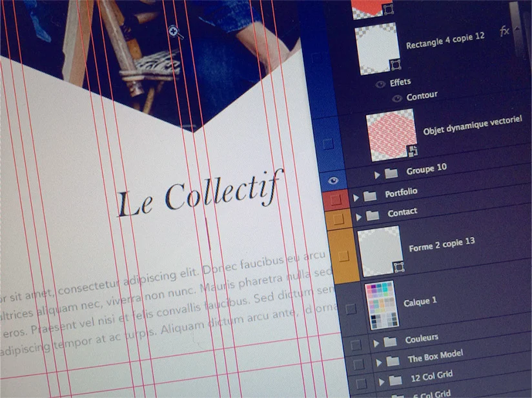The image size is (532, 398).
Task: Click the layer name "Calque 1"
Action: (420, 302)
